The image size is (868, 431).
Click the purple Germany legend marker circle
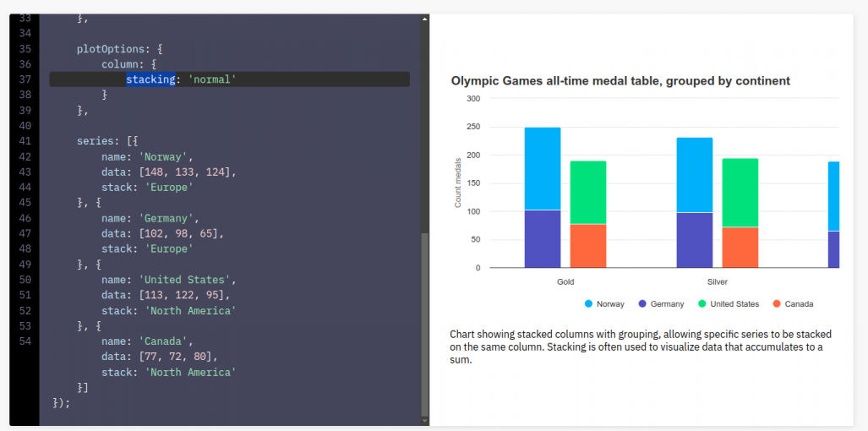pyautogui.click(x=643, y=303)
